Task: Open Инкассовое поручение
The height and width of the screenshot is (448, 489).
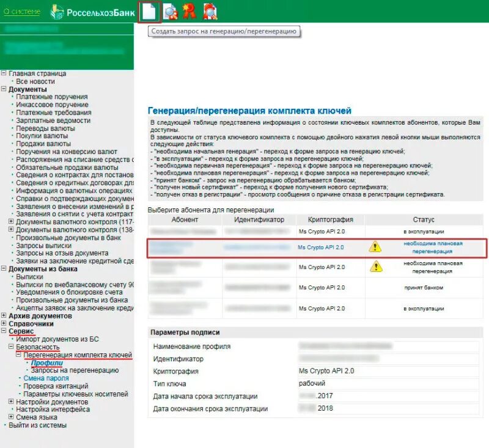Action: pyautogui.click(x=52, y=105)
